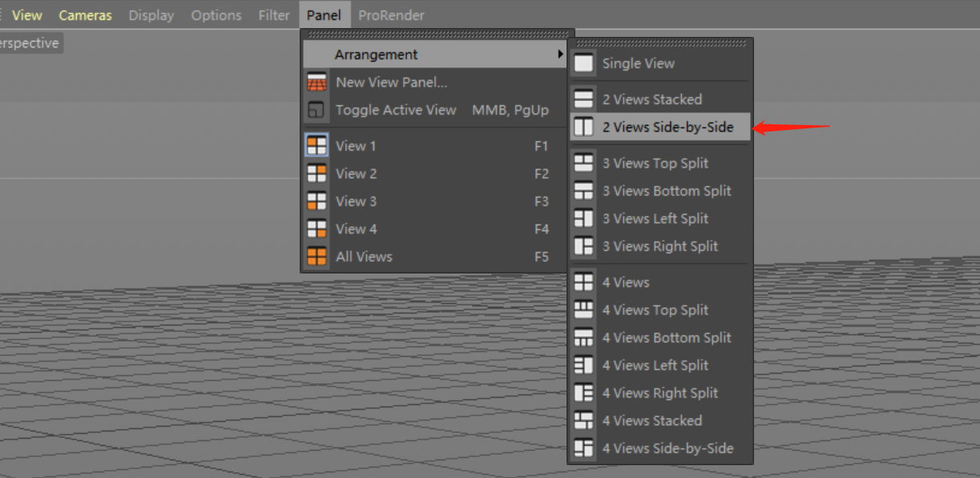Screen dimensions: 980x478
Task: Open the Display menu
Action: click(x=151, y=15)
